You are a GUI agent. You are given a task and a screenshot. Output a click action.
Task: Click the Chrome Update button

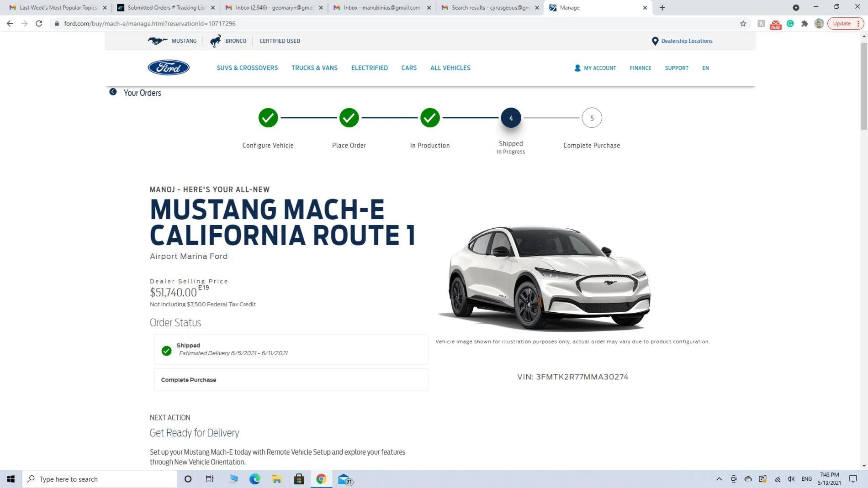click(x=845, y=23)
